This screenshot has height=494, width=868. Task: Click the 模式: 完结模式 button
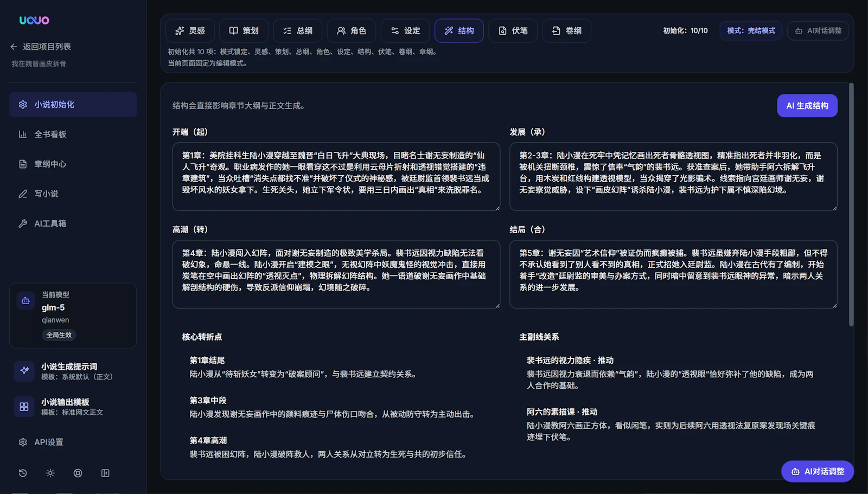pyautogui.click(x=751, y=31)
